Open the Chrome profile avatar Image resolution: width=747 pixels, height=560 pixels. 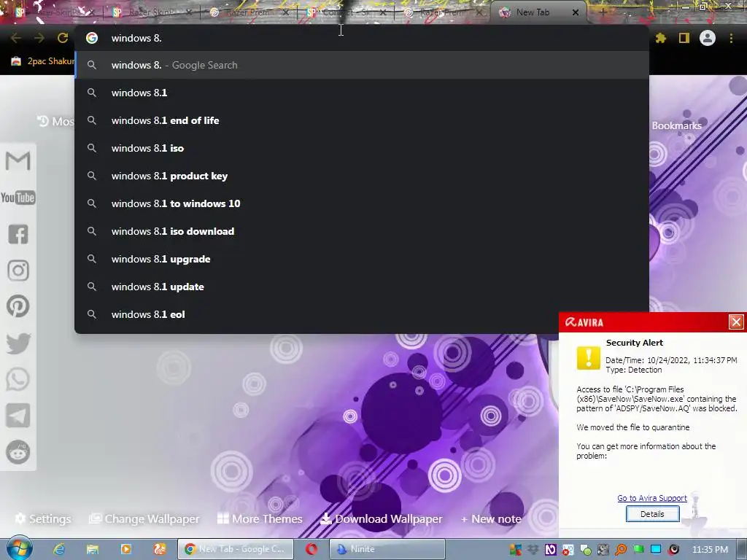[x=708, y=38]
